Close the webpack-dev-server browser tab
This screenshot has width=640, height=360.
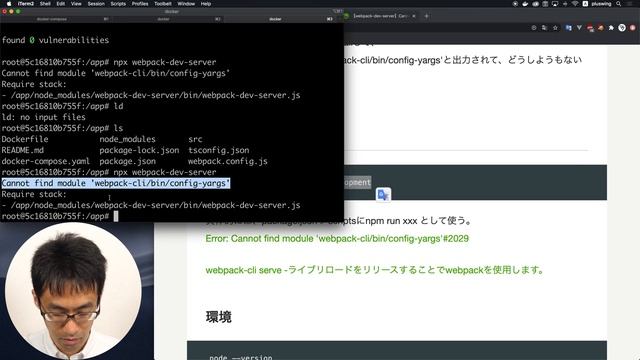coord(413,16)
